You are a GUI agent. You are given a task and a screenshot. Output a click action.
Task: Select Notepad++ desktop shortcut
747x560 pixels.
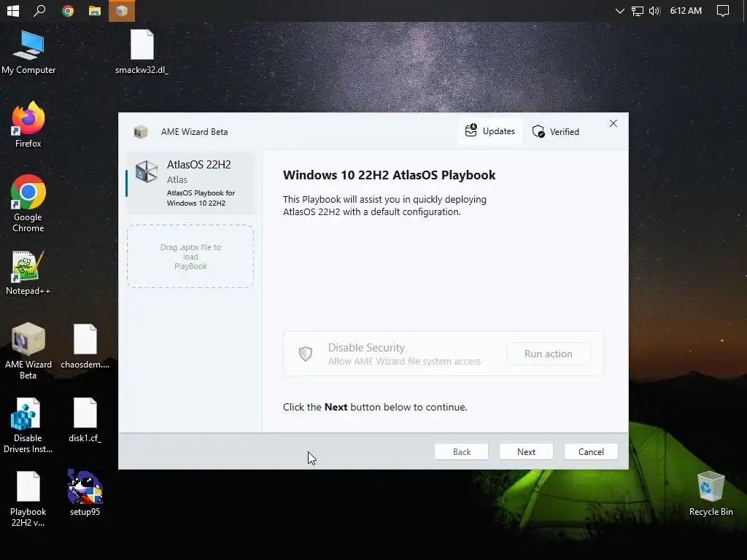28,273
